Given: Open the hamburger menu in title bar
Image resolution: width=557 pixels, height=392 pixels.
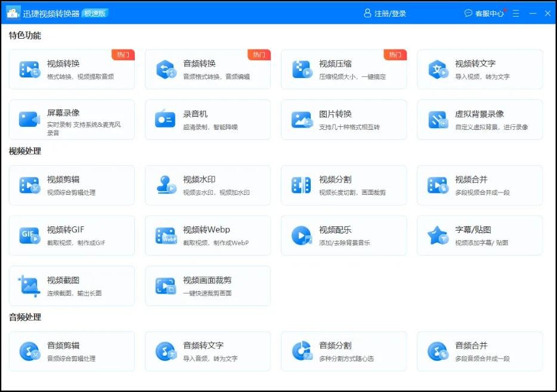Looking at the screenshot, I should pyautogui.click(x=516, y=13).
